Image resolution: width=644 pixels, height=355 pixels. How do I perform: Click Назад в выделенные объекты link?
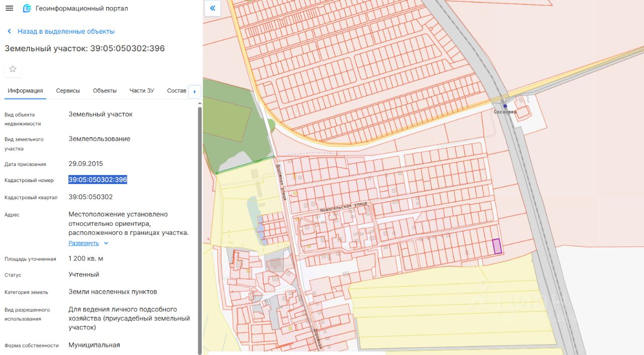[66, 31]
